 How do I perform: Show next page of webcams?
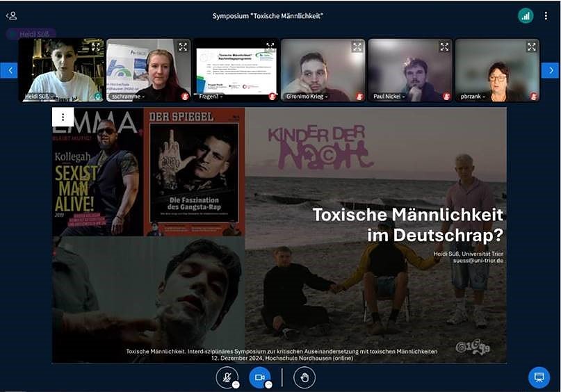tap(550, 70)
